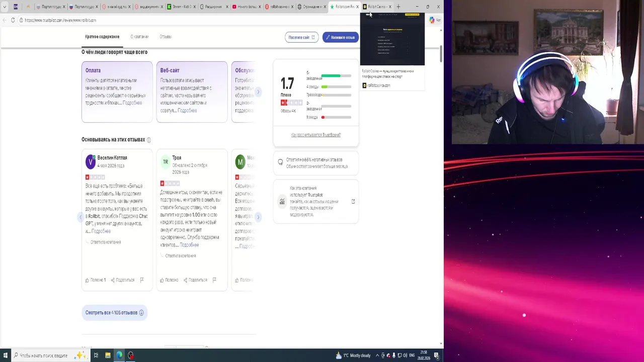Select the Краткое содержание section tab
Viewport: 644px width, 362px height.
pos(102,37)
